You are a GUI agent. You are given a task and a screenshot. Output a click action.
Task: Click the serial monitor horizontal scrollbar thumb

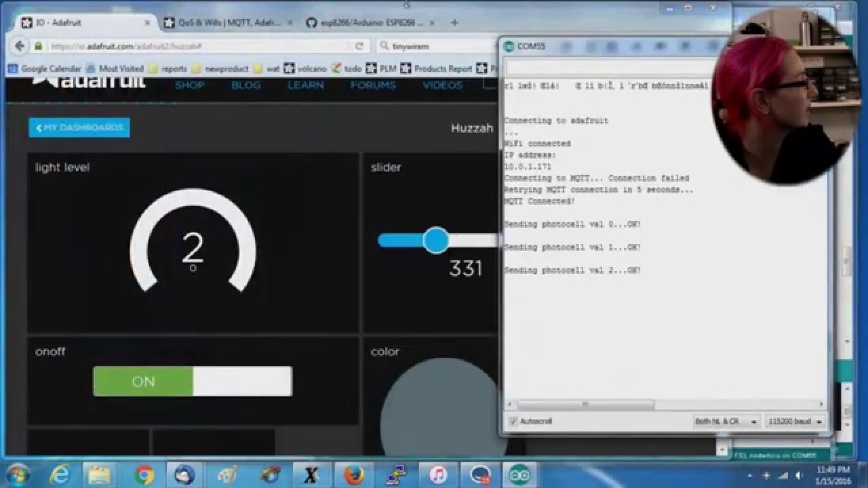(585, 405)
